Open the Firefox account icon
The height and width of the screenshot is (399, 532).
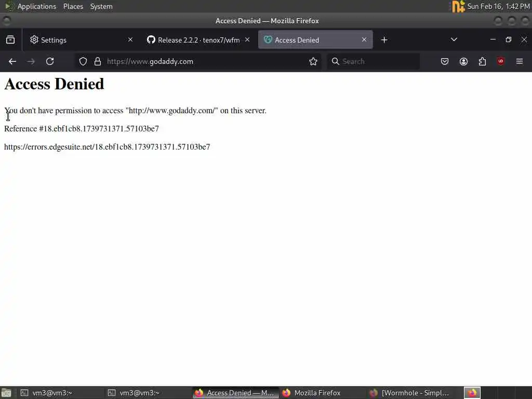[x=463, y=61]
